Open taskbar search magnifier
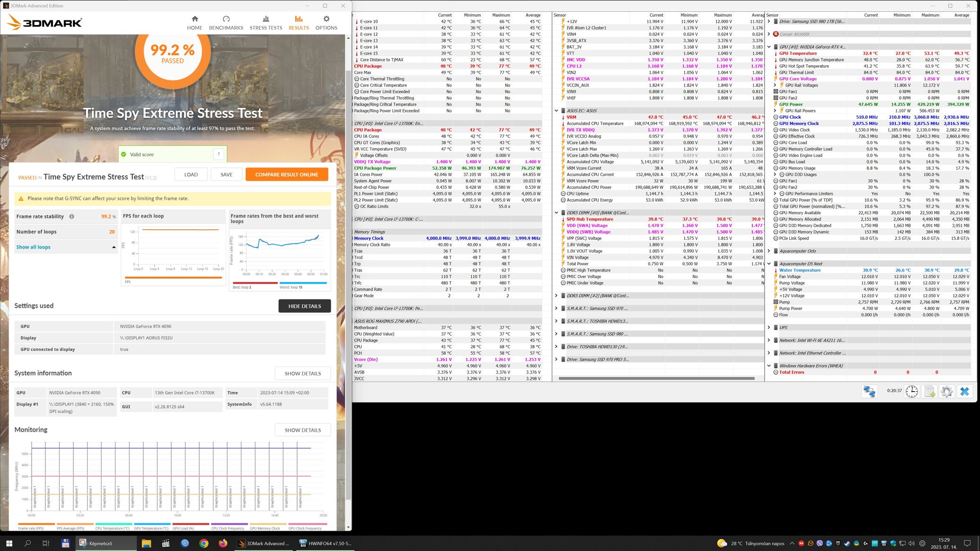Screen dimensions: 980x551 [27, 543]
